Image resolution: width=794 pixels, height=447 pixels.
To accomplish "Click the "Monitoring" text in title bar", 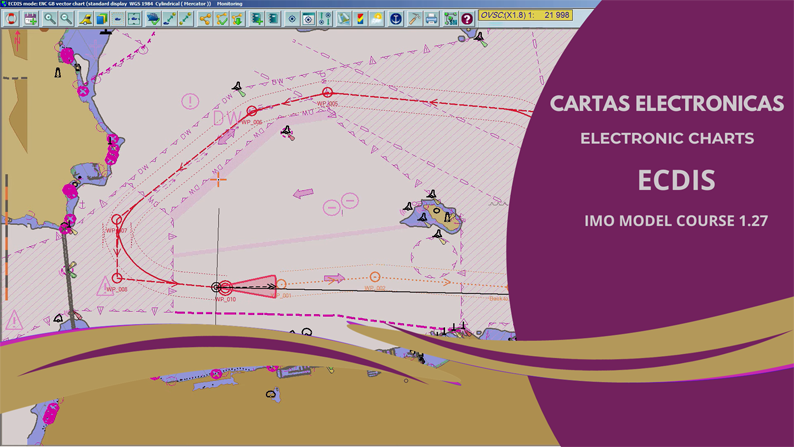I will (229, 4).
